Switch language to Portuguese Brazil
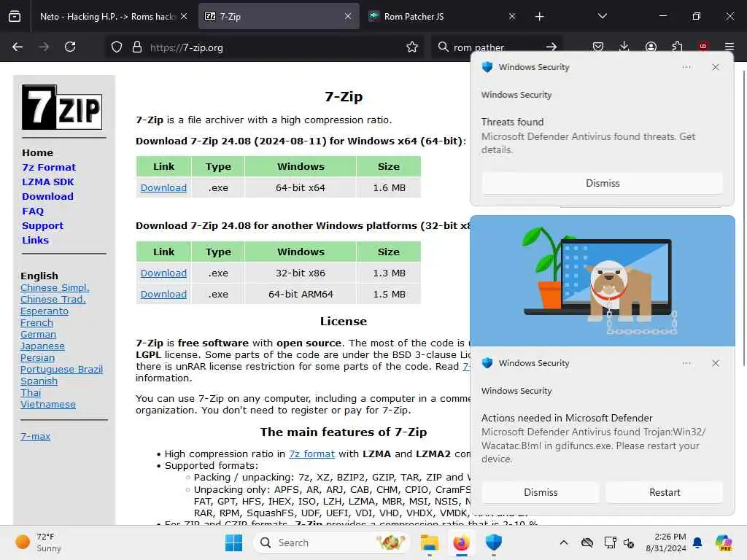 click(61, 370)
